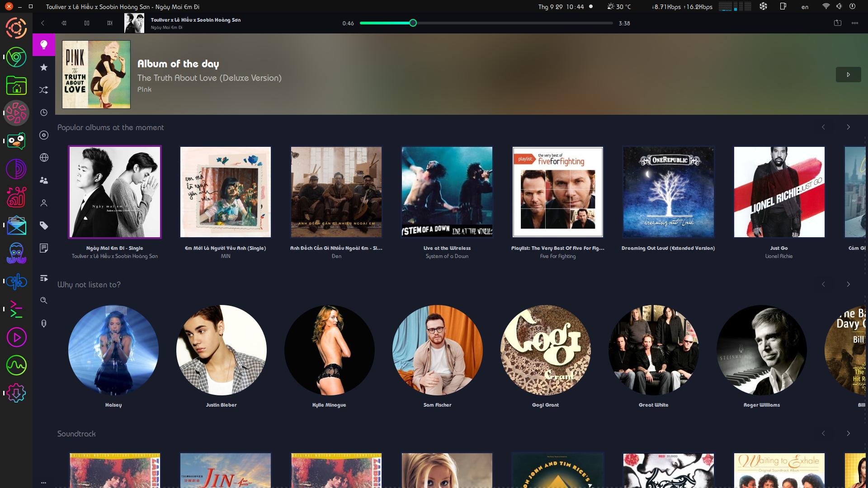The height and width of the screenshot is (488, 868).
Task: Open the clock Recently added view in sidebar
Action: [44, 113]
